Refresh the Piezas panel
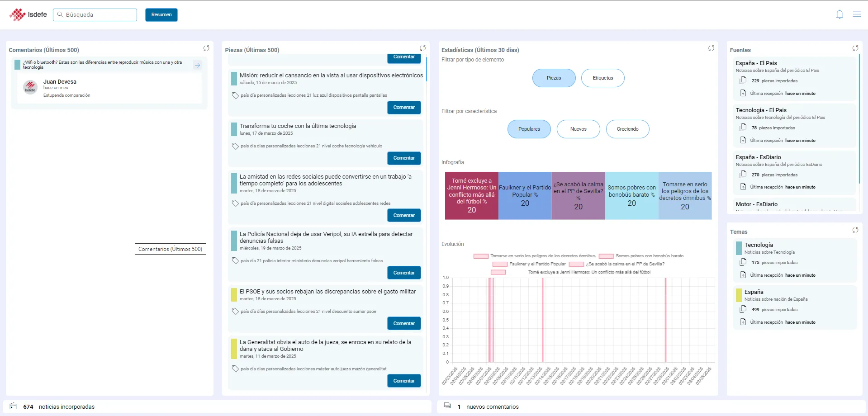 point(422,48)
